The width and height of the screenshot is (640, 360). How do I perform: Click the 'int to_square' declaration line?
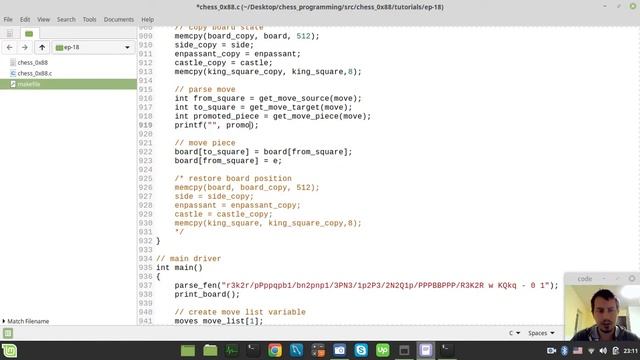[263, 107]
